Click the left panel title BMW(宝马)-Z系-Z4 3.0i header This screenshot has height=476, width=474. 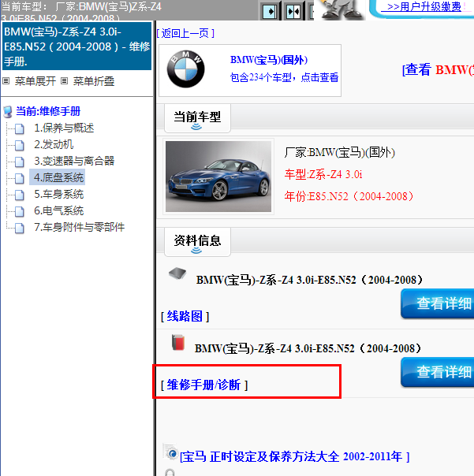click(x=77, y=46)
